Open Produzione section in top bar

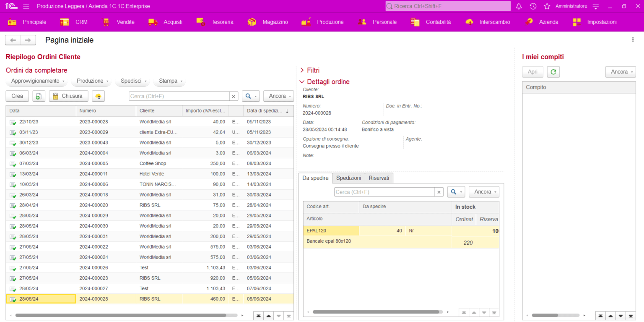322,22
